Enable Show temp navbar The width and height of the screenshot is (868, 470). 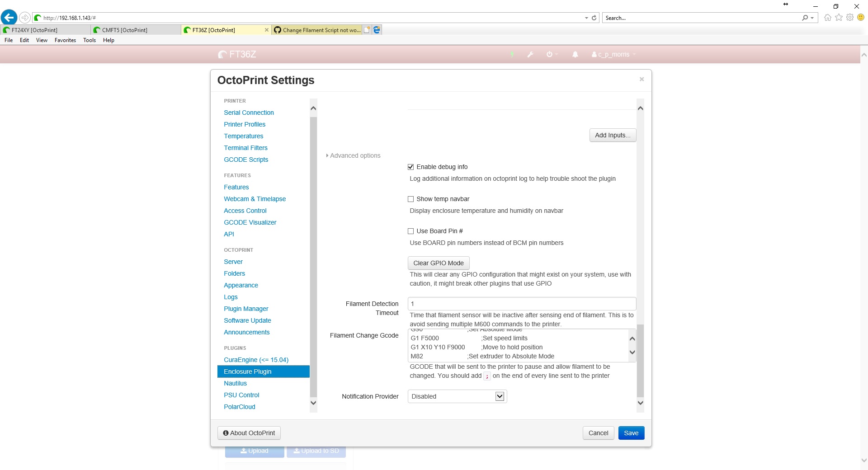(410, 199)
